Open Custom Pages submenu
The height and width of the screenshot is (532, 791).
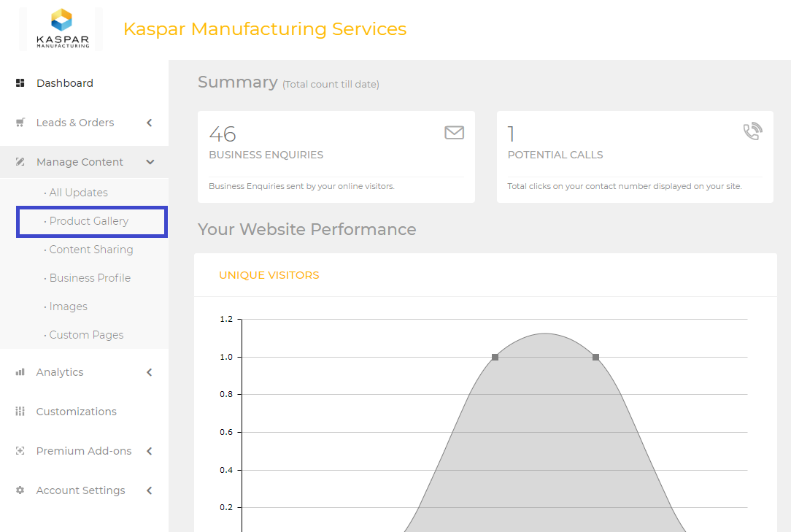[86, 335]
